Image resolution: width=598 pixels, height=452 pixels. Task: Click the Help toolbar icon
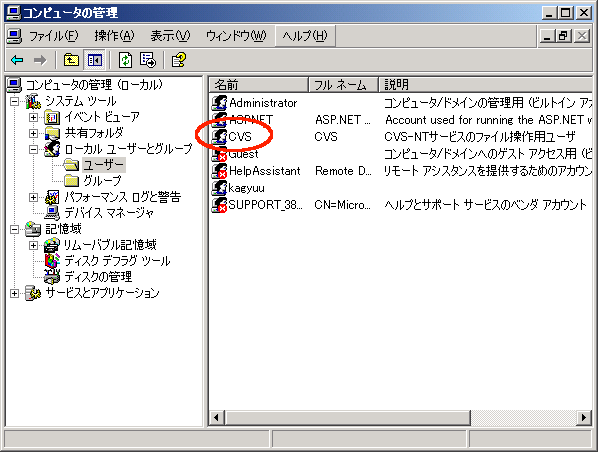coord(178,60)
